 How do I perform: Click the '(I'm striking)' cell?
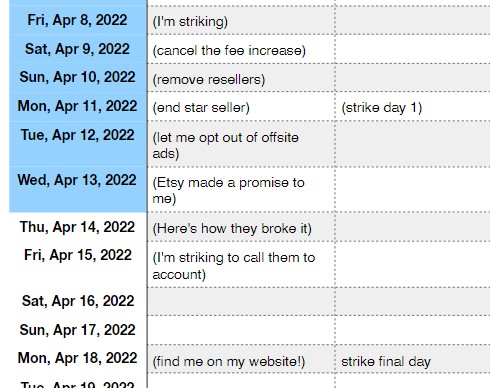click(x=241, y=20)
